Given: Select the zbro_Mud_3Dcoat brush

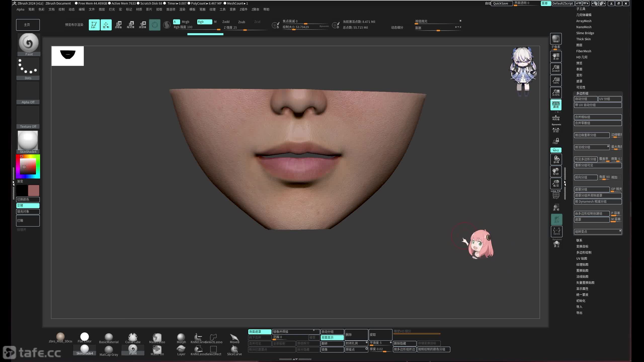Looking at the screenshot, I should (60, 338).
